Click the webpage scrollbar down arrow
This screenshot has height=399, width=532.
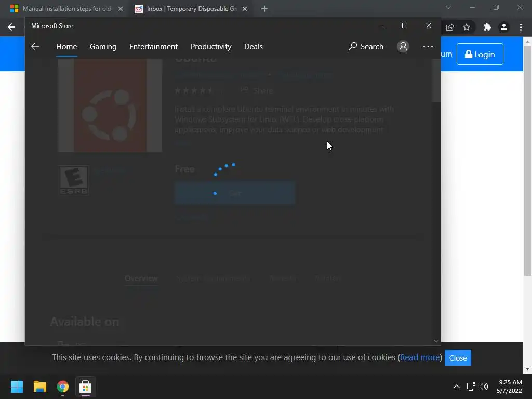527,369
